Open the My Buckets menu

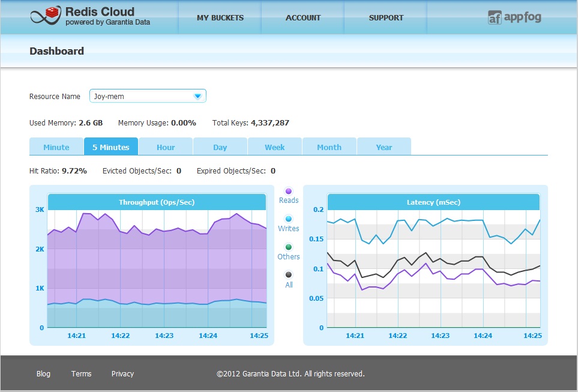(x=220, y=17)
